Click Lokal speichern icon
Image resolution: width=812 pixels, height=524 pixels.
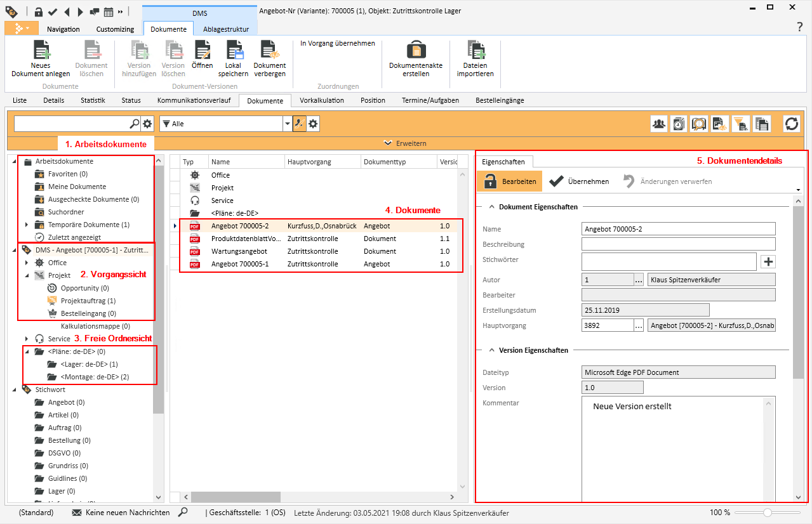[x=234, y=51]
